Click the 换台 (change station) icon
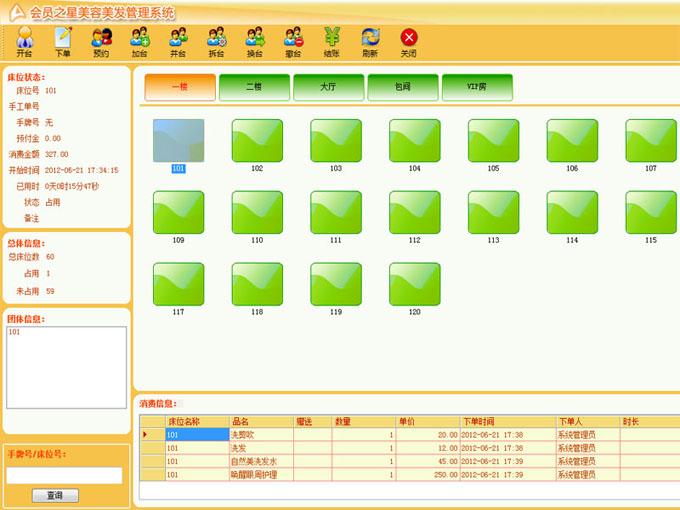 (254, 41)
